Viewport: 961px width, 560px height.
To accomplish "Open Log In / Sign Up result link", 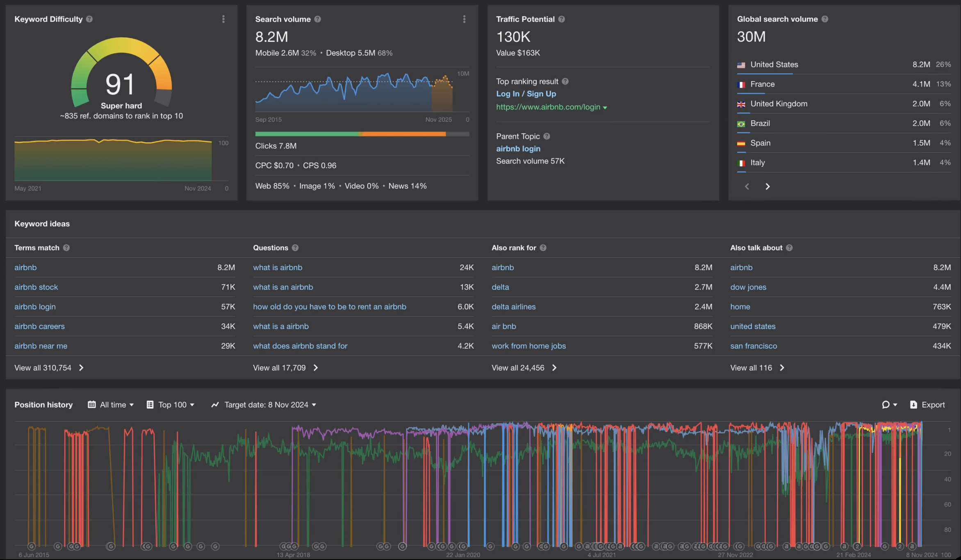I will 526,93.
